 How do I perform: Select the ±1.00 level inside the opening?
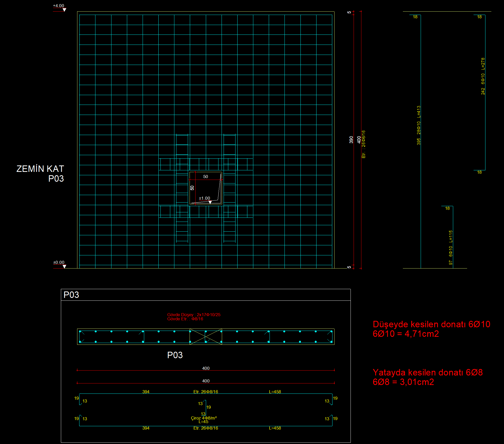coord(205,198)
